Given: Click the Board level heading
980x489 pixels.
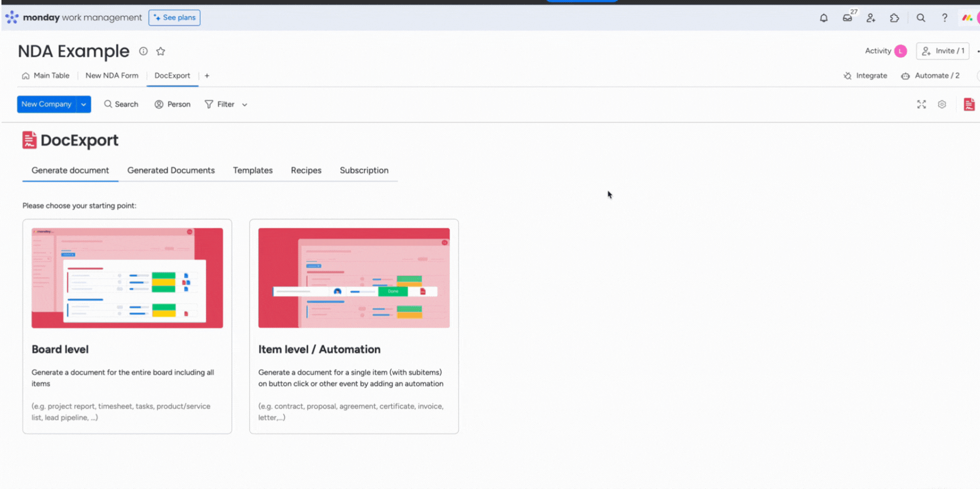Looking at the screenshot, I should point(60,350).
